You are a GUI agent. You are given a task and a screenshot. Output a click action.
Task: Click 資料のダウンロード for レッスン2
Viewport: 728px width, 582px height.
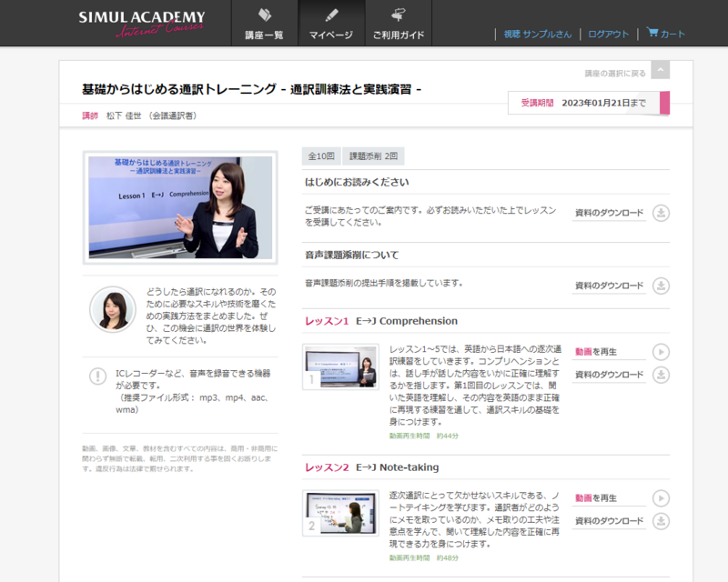coord(609,520)
